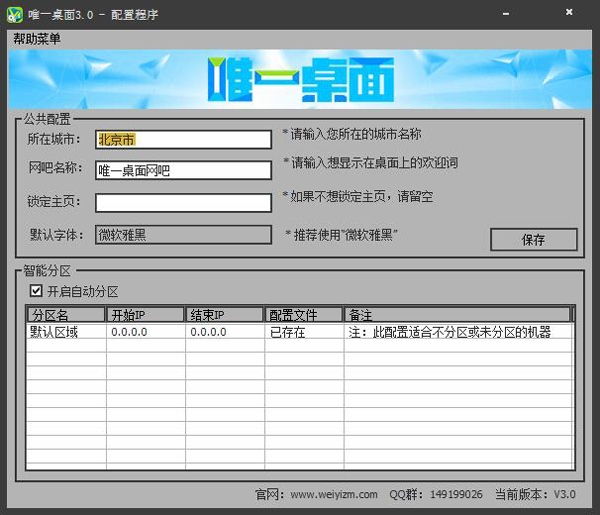Click the 分区名 column header
The height and width of the screenshot is (515, 600).
[x=66, y=315]
